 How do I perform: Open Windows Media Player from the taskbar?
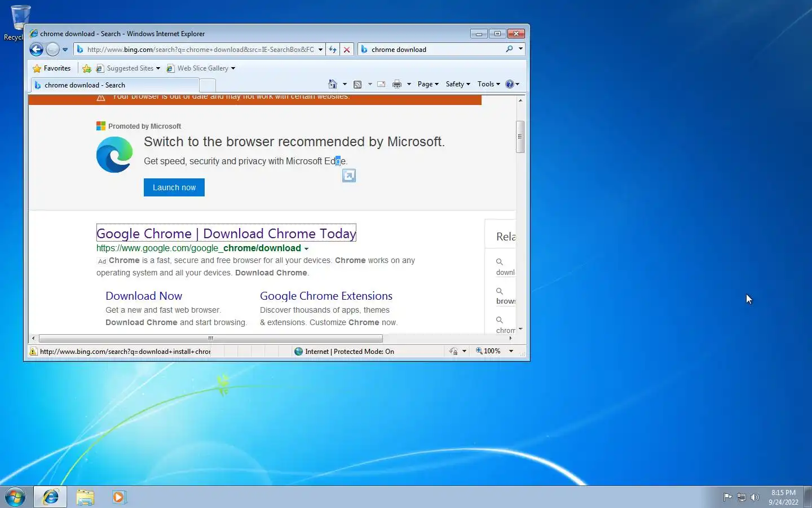(x=120, y=497)
